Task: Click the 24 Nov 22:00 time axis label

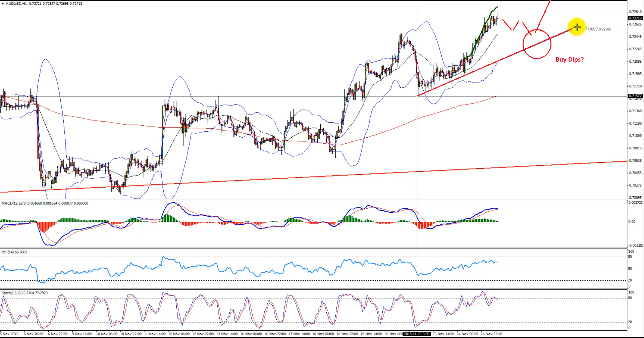Action: [x=491, y=334]
